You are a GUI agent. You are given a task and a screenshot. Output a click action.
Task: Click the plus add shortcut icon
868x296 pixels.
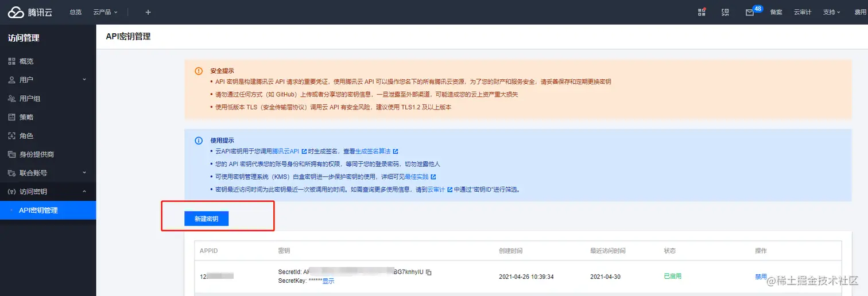pos(148,12)
